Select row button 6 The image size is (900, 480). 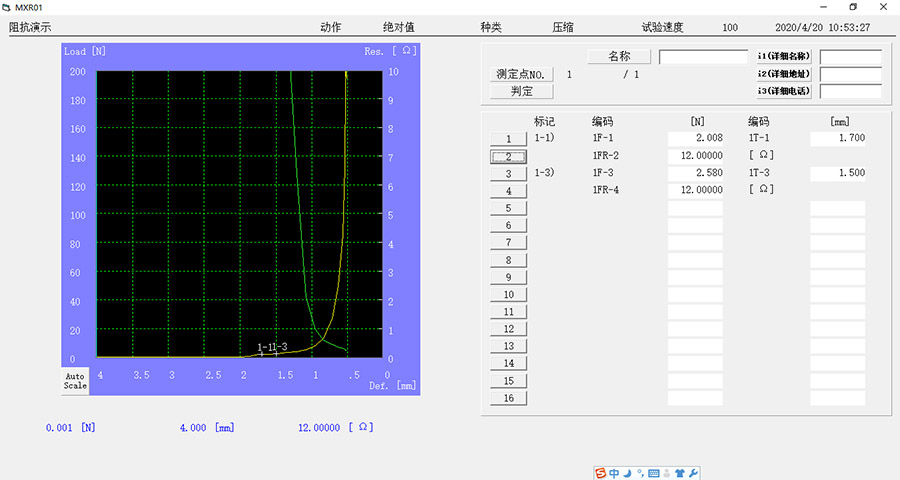tap(509, 225)
